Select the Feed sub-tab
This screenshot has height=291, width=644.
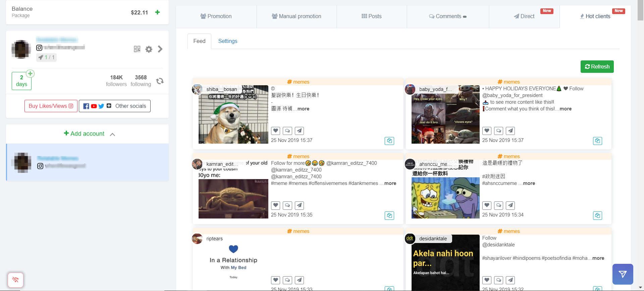199,41
